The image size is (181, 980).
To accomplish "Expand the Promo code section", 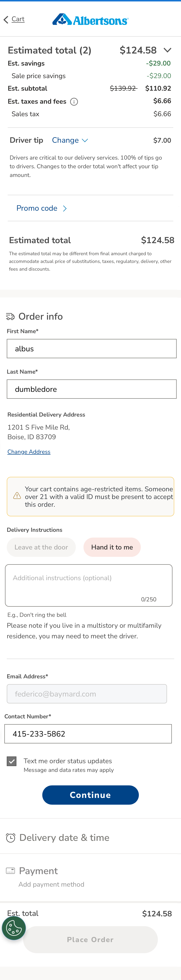I will 42,208.
